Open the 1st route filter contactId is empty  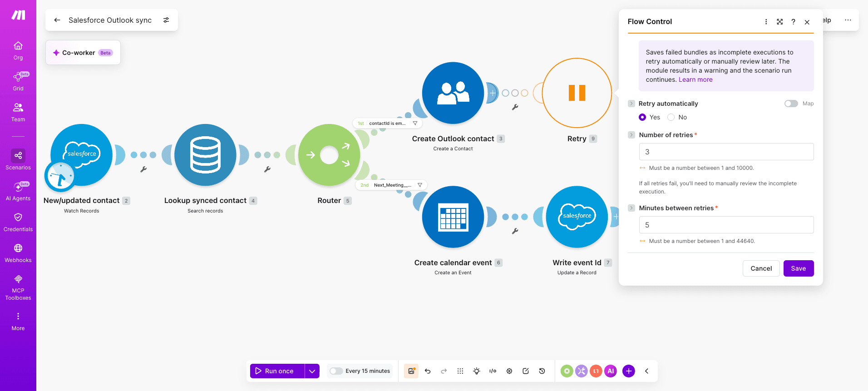pyautogui.click(x=388, y=123)
